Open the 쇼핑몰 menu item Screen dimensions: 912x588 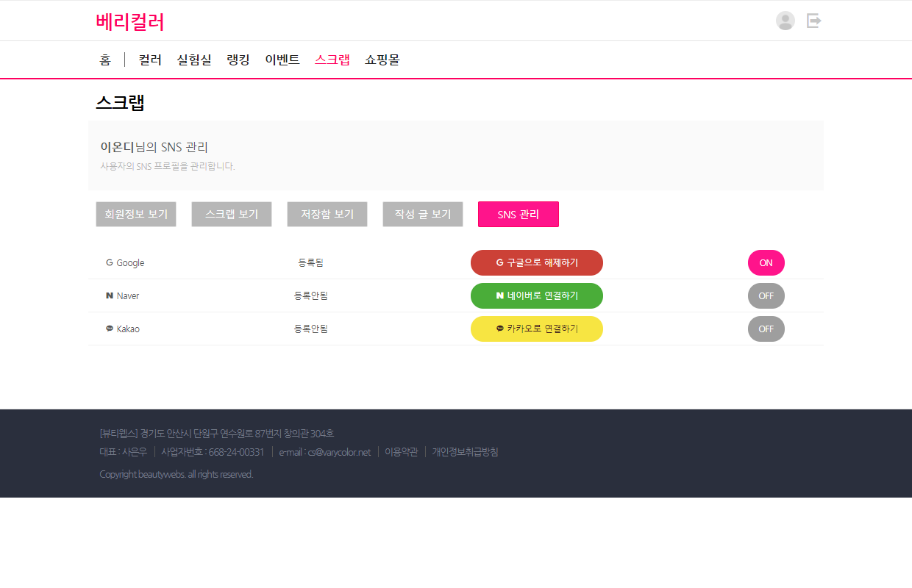click(382, 60)
